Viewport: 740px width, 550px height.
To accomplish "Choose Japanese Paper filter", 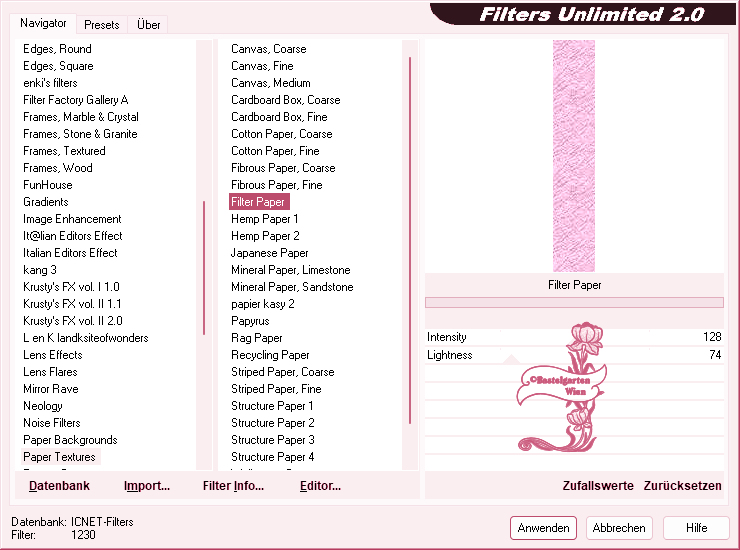I will click(x=269, y=253).
